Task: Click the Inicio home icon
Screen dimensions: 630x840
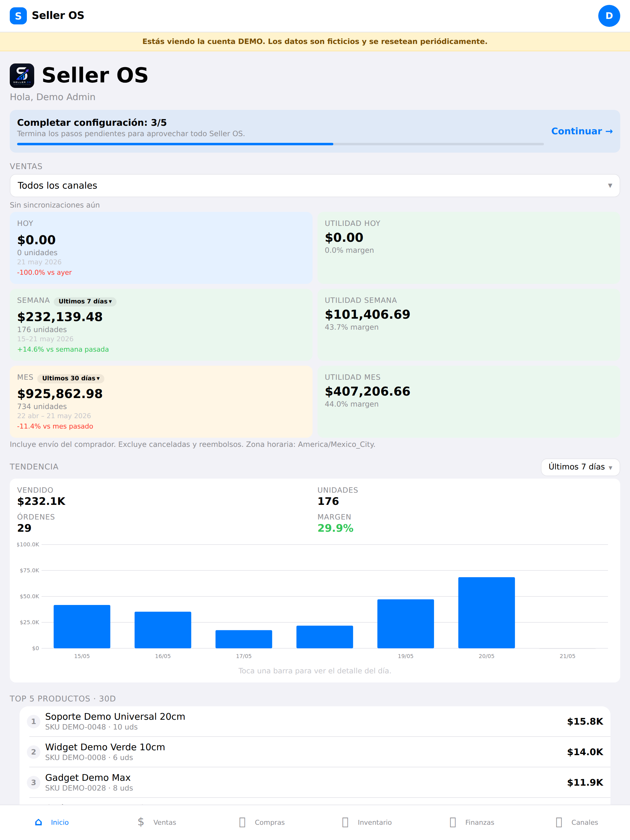Action: 38,822
